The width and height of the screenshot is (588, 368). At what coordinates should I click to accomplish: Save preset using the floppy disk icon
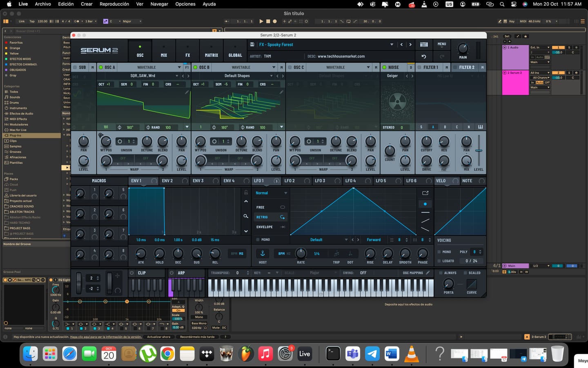point(252,45)
